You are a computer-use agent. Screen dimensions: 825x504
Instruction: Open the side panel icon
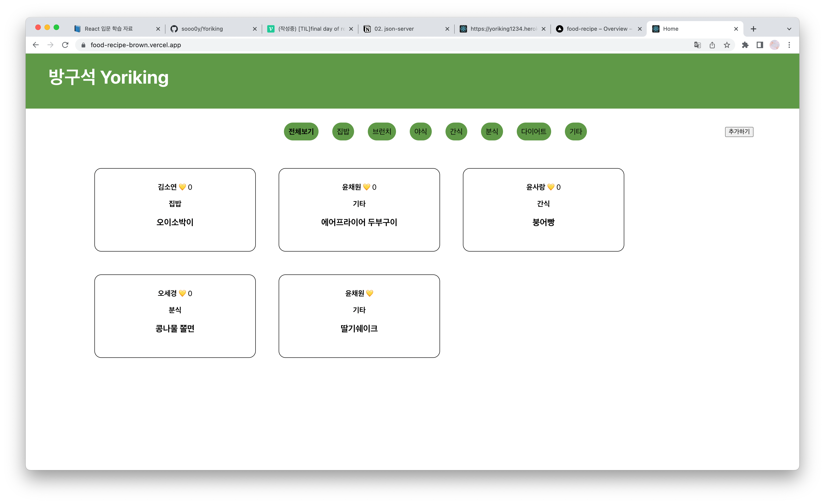(x=760, y=44)
